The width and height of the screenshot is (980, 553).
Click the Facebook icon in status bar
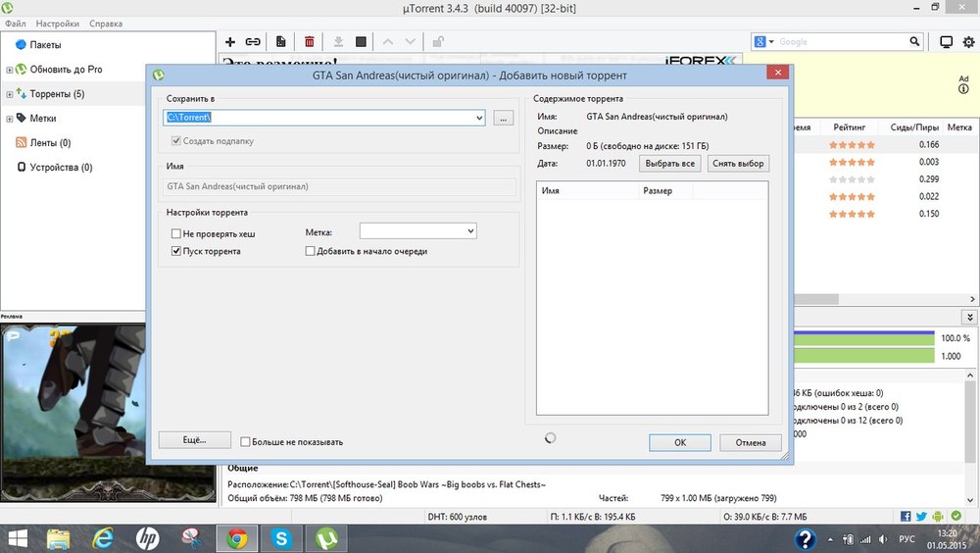point(906,516)
